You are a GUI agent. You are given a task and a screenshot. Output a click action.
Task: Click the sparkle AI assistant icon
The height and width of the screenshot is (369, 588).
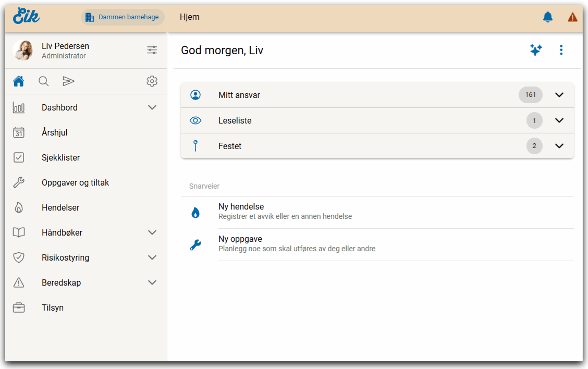(535, 50)
